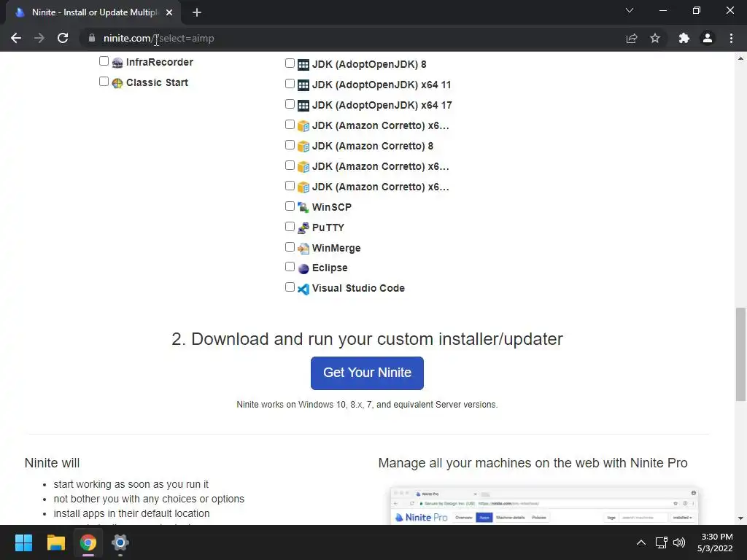The width and height of the screenshot is (747, 560).
Task: Click the "PuTTY" label text
Action: [x=328, y=227]
